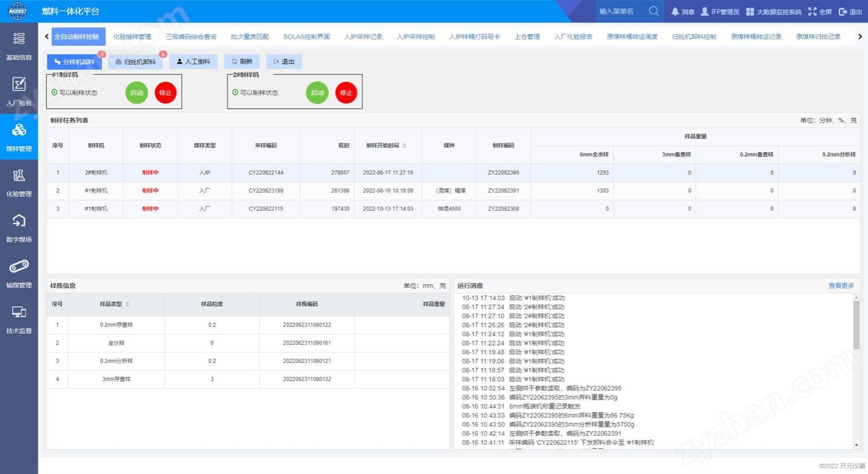Open the 归批机卸料控制 tab
Viewport: 868px width, 474px height.
(x=694, y=36)
